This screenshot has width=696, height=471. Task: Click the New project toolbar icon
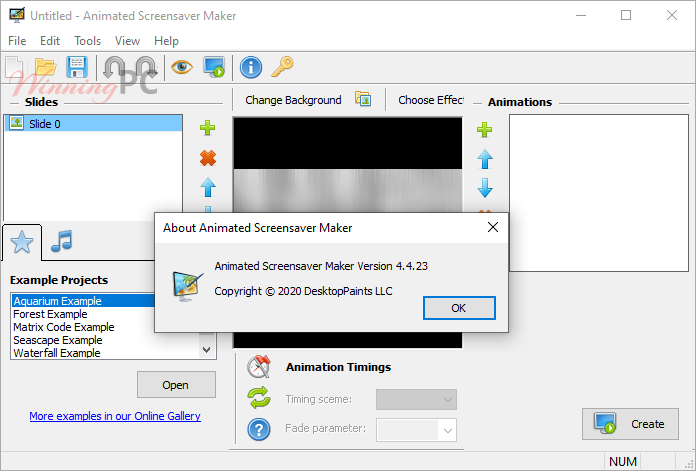(x=15, y=68)
